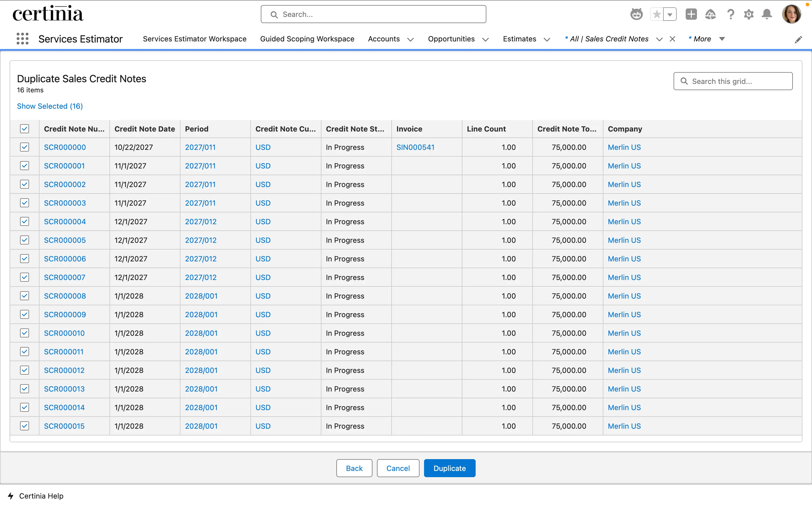Switch to Guided Scoping Workspace tab
Image resolution: width=812 pixels, height=507 pixels.
307,39
